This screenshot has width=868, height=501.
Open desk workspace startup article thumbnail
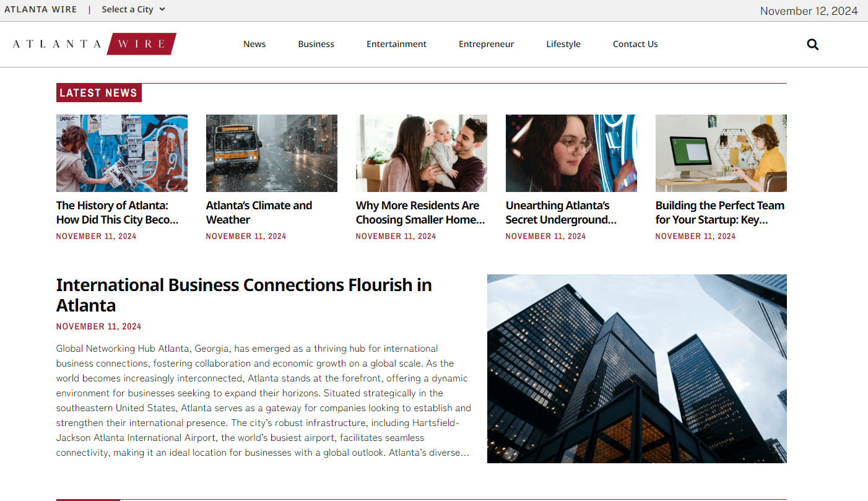[x=721, y=153]
